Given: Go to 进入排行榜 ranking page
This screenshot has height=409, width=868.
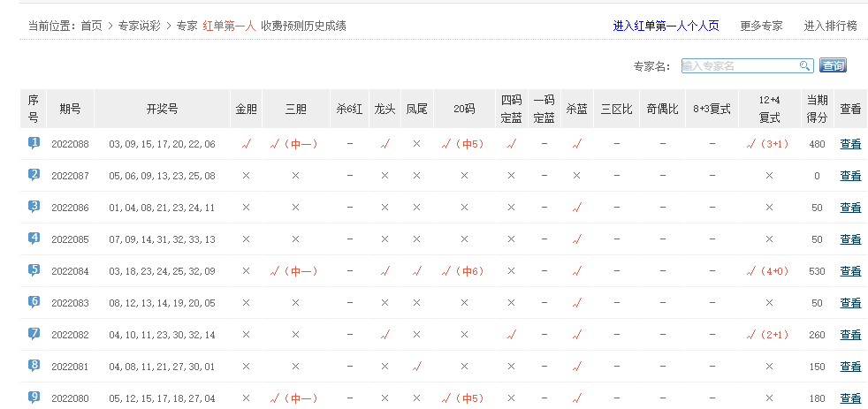Looking at the screenshot, I should click(x=830, y=26).
